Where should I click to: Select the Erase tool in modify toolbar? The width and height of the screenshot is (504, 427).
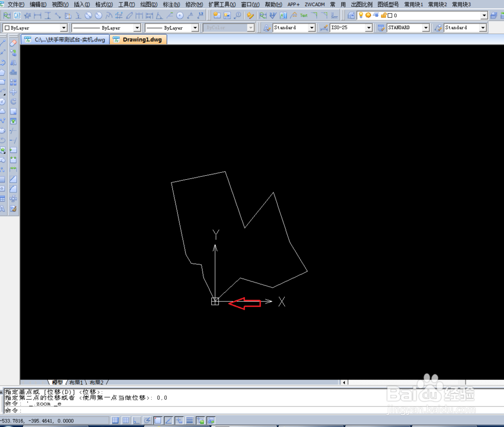coord(13,43)
